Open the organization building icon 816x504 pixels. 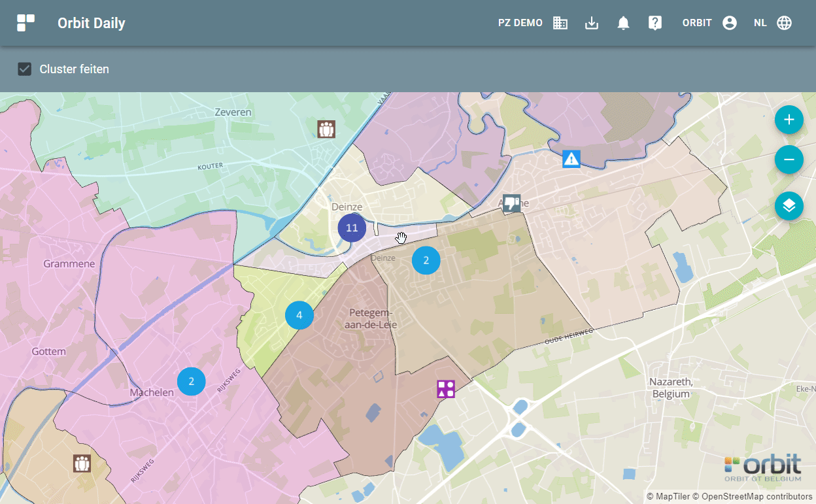pyautogui.click(x=560, y=23)
